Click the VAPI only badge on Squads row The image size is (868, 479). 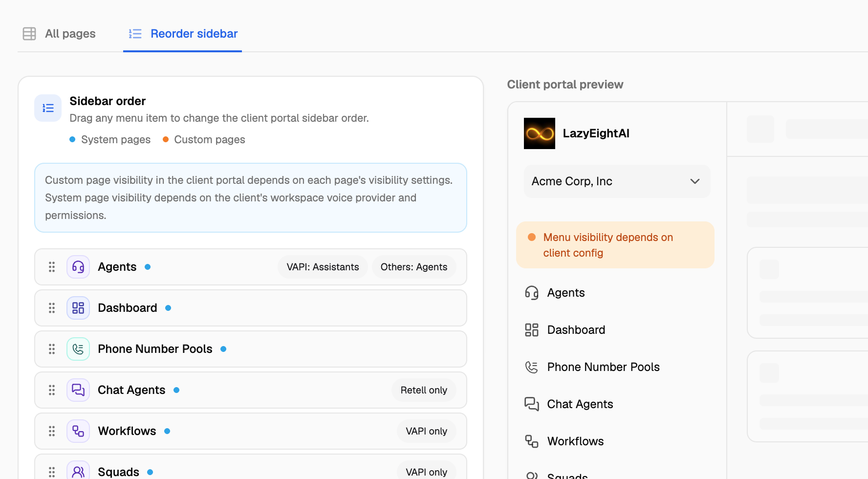click(x=426, y=470)
